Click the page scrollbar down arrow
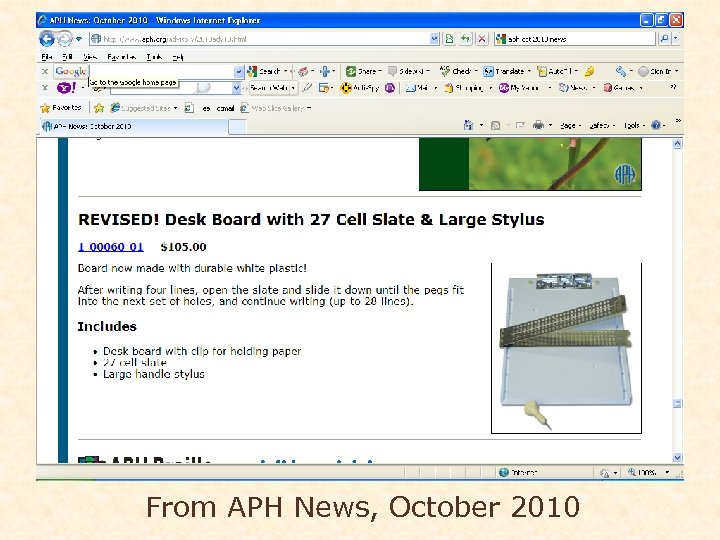The image size is (720, 540). (677, 457)
